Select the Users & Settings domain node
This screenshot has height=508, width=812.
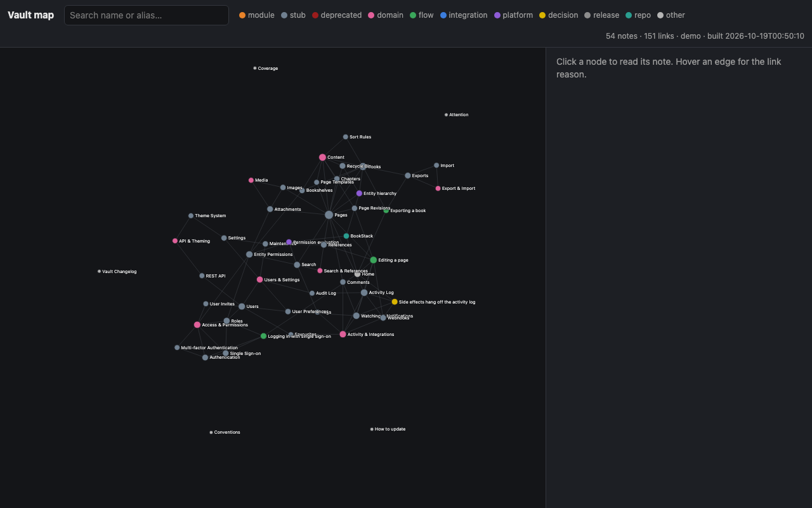259,280
